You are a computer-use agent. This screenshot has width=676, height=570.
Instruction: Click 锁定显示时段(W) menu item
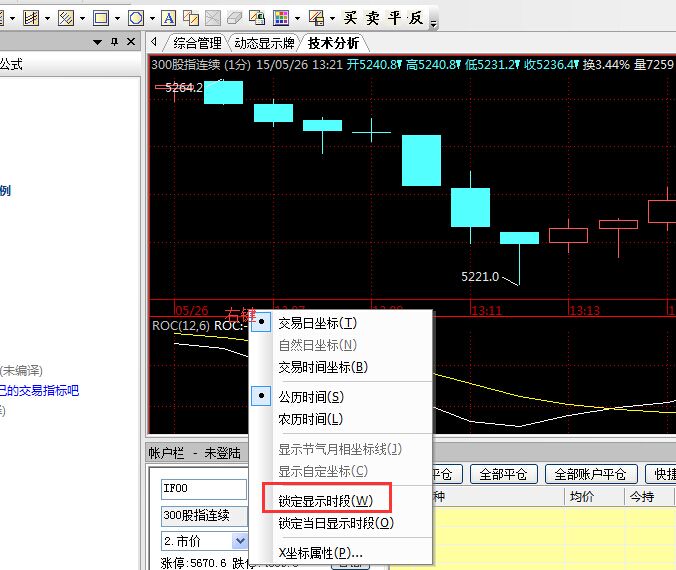pyautogui.click(x=325, y=500)
